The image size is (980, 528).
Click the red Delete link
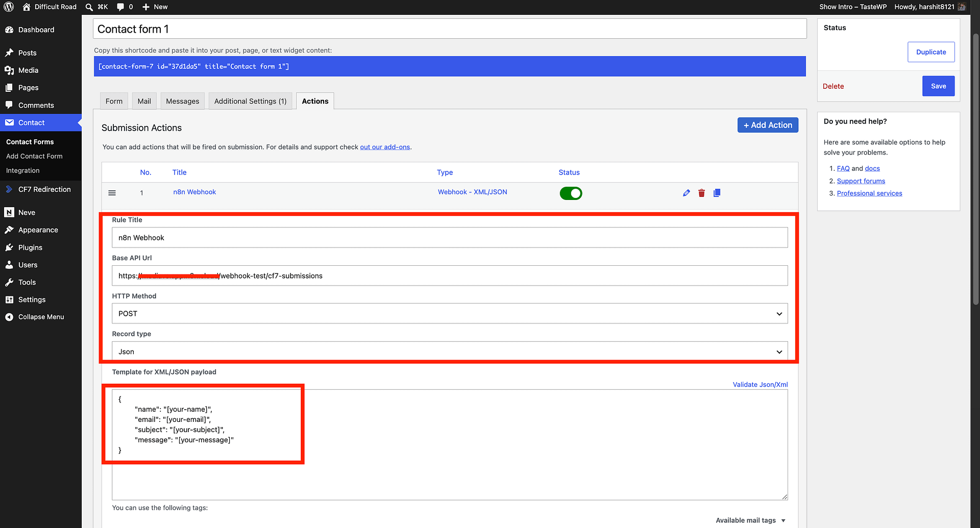(x=833, y=86)
